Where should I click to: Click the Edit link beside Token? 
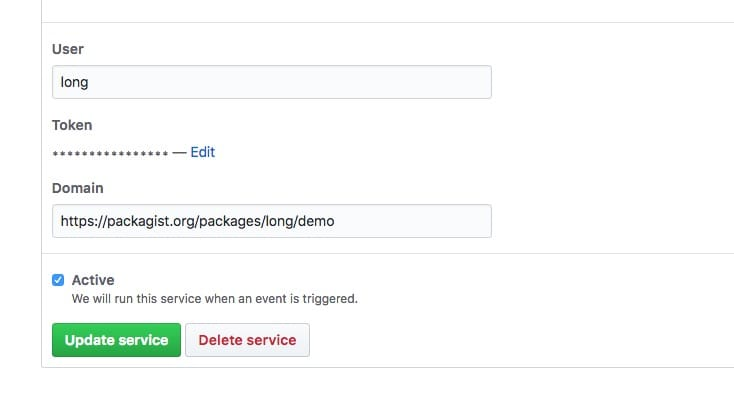pos(202,152)
